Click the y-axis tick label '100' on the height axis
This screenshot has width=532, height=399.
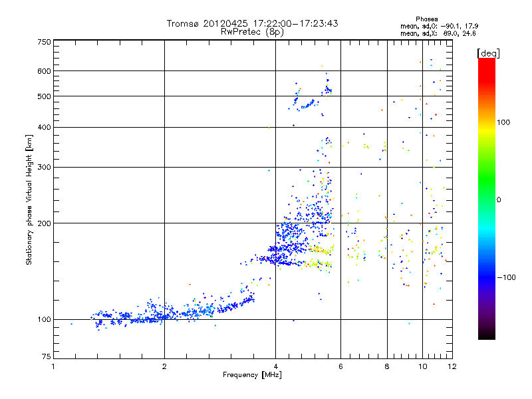click(x=45, y=320)
